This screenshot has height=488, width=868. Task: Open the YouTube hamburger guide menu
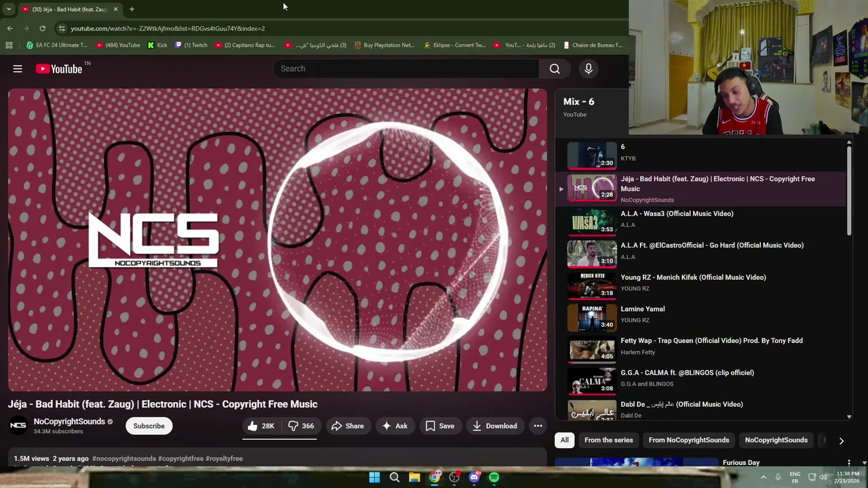pyautogui.click(x=18, y=68)
